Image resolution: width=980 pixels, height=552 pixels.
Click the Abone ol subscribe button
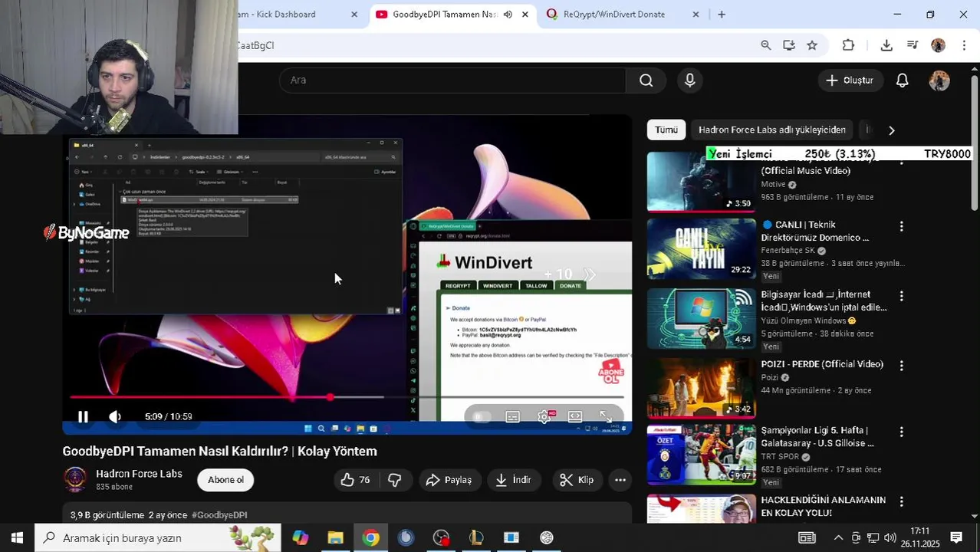pos(225,480)
